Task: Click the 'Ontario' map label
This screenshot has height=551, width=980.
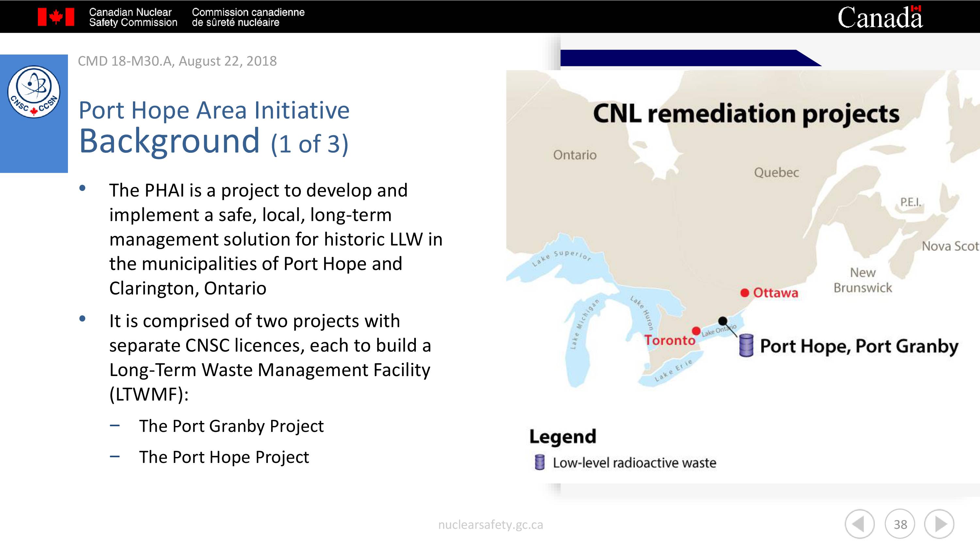Action: (x=575, y=155)
